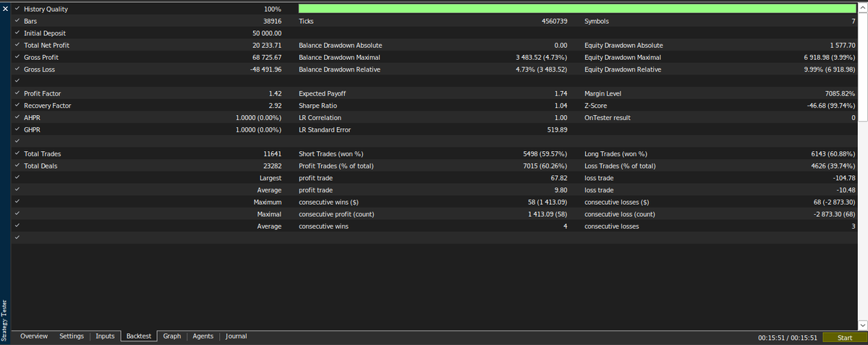Click the Short Trades value 5498 (59.57%)
The image size is (868, 345).
click(x=545, y=154)
